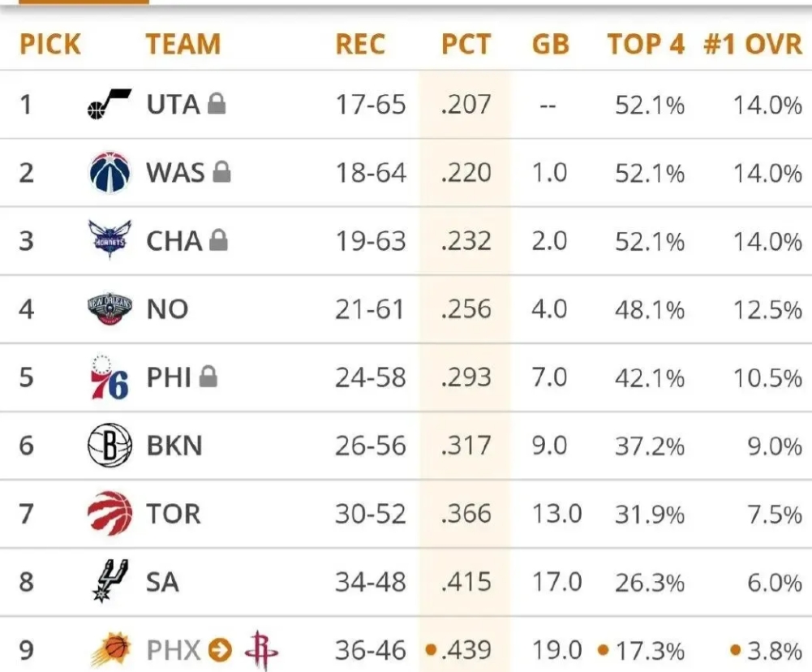Sort by the PCT column header
Viewport: 812px width, 672px height.
466,44
